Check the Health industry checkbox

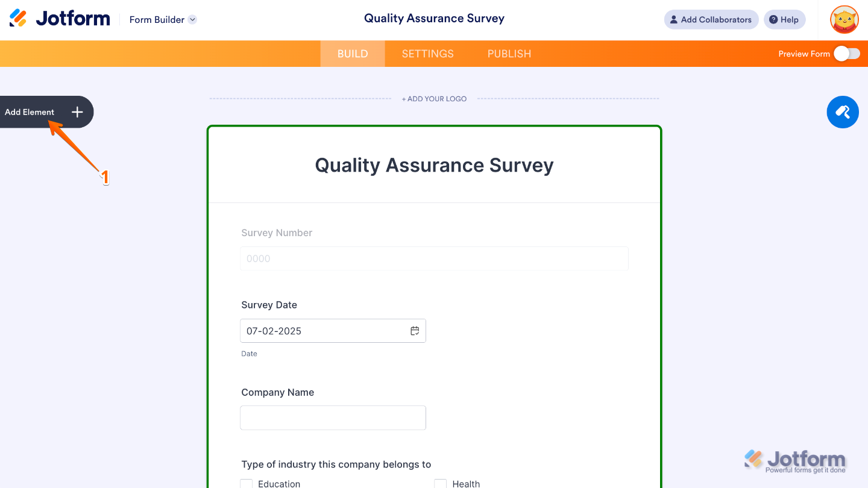(440, 483)
